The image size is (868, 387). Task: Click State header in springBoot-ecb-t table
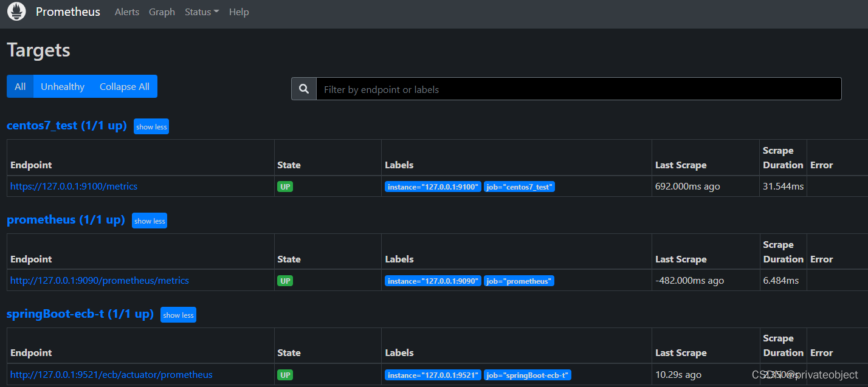[289, 353]
